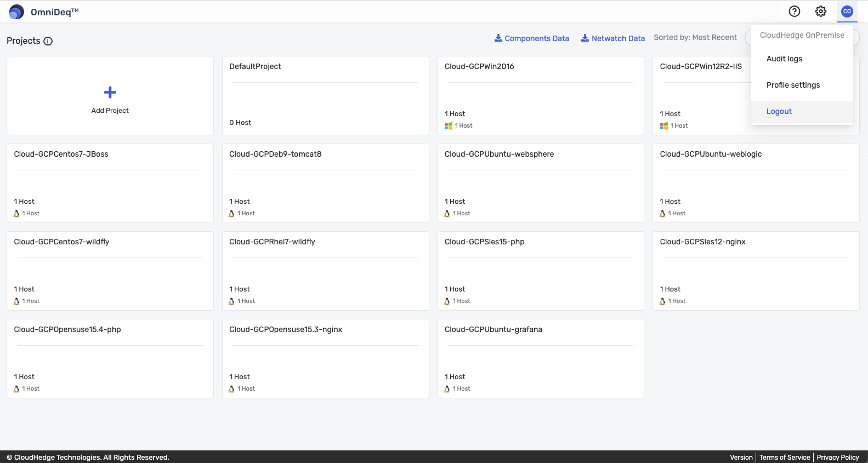Screen dimensions: 868x463
Task: Open Privacy Policy footer link
Action: point(838,458)
